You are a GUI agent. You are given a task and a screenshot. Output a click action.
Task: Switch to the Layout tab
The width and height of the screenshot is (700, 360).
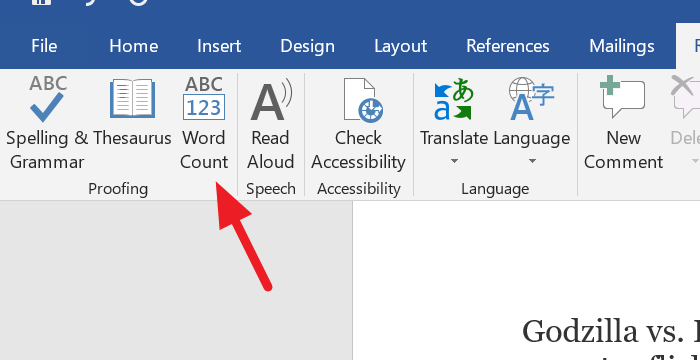pyautogui.click(x=400, y=46)
